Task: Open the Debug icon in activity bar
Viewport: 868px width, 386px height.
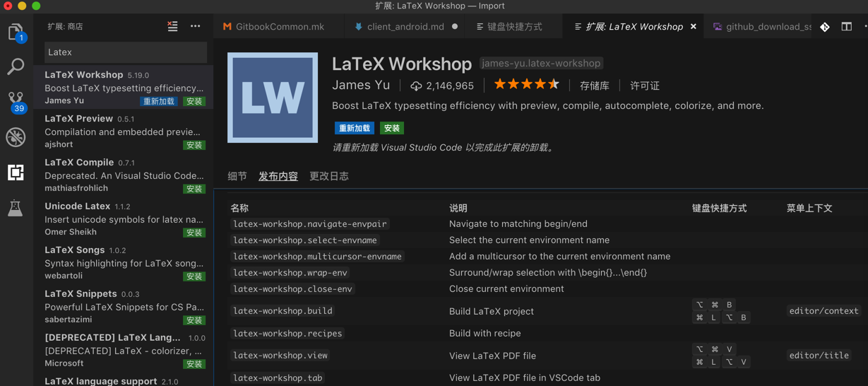Action: (16, 137)
